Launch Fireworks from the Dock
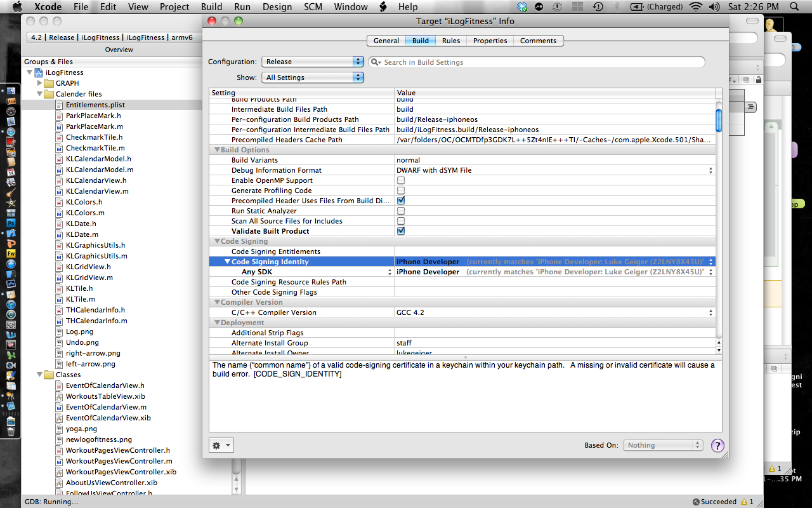This screenshot has width=812, height=508. click(11, 253)
